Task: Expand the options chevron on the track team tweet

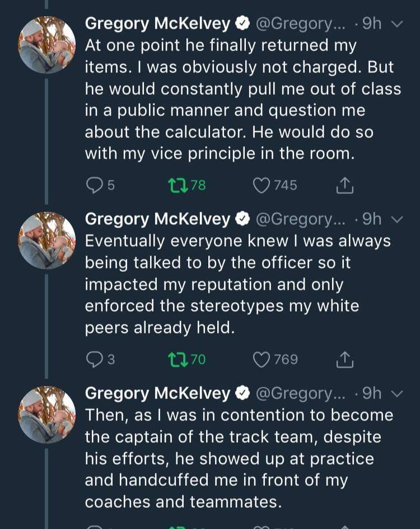Action: 396,394
